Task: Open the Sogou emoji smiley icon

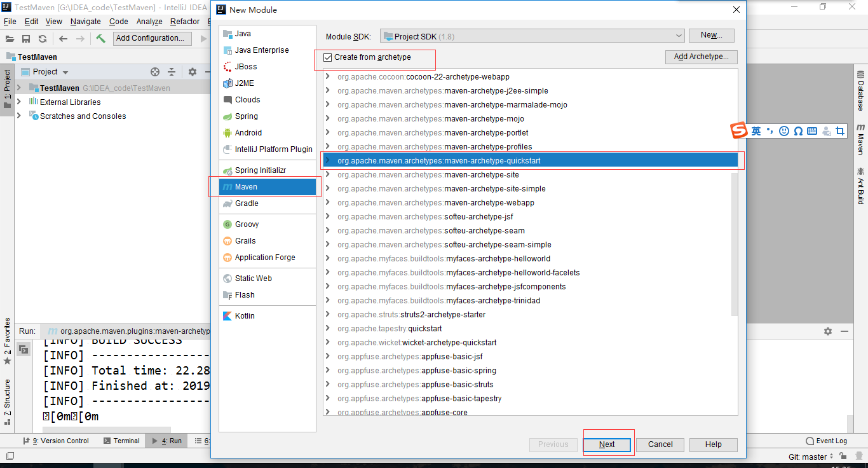Action: click(784, 131)
